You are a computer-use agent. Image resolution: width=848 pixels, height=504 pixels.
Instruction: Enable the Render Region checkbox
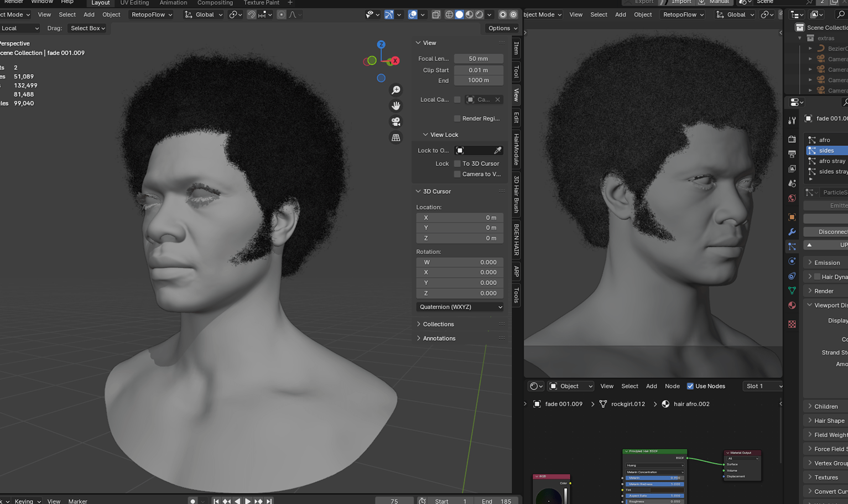pyautogui.click(x=457, y=118)
